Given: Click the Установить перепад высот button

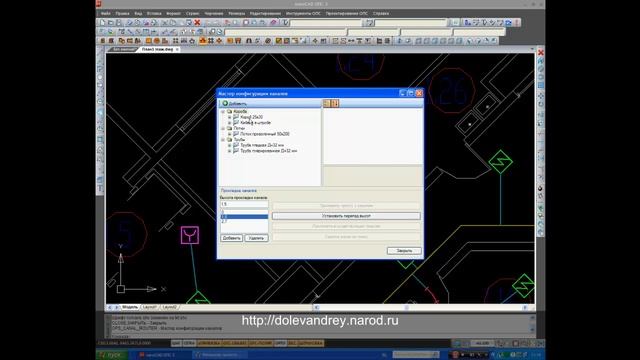Looking at the screenshot, I should (x=346, y=216).
